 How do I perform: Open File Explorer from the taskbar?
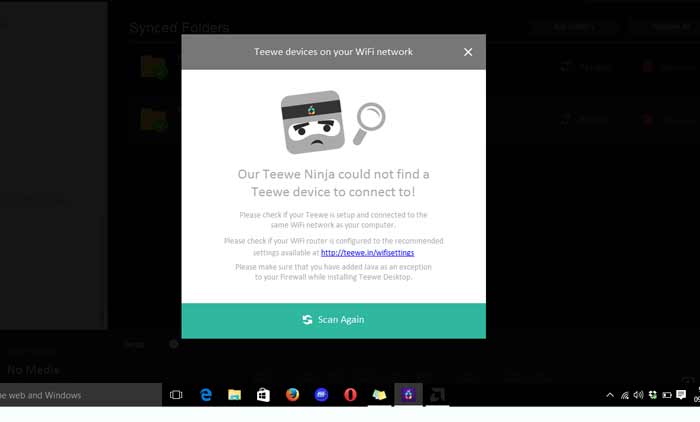[234, 395]
